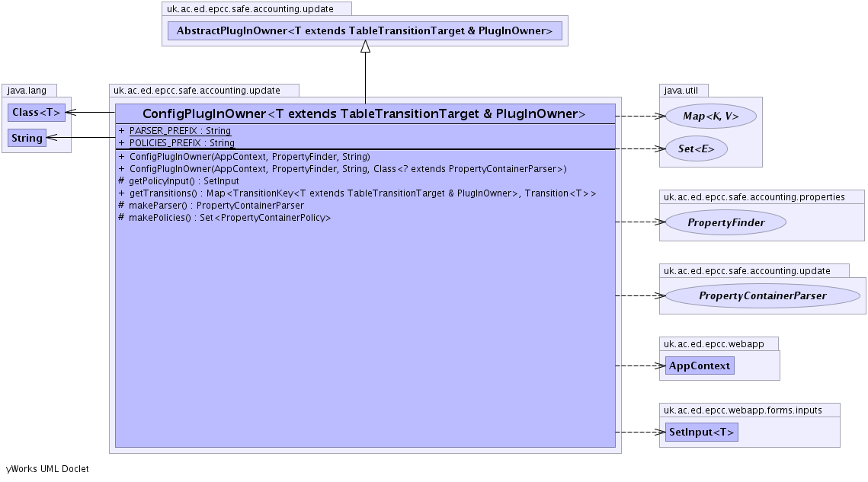
Task: Click the inheritance arrow triangle below AbstractPlugInOwner
Action: pyautogui.click(x=365, y=46)
